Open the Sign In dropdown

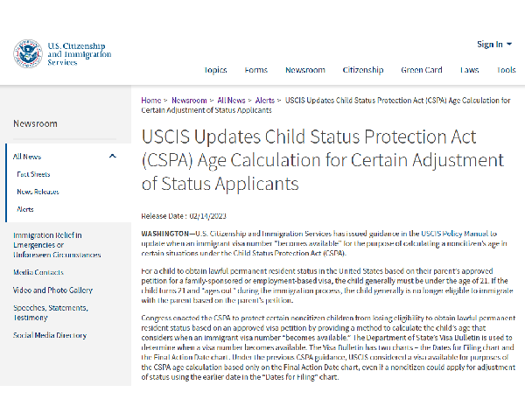point(494,45)
